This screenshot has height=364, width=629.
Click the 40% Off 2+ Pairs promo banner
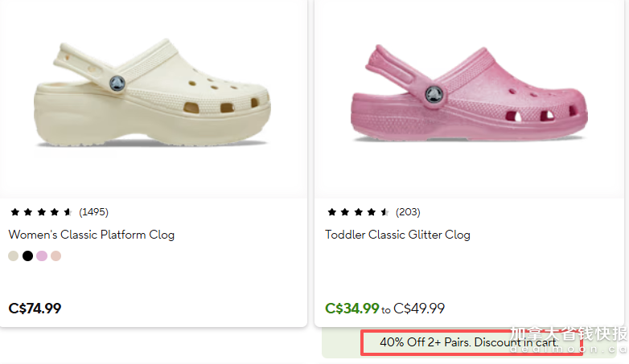(470, 342)
